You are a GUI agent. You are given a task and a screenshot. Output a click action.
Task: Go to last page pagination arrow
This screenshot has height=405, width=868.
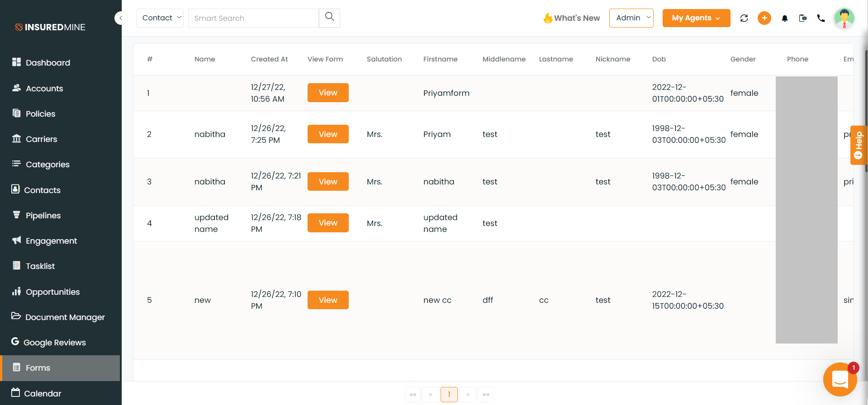486,395
